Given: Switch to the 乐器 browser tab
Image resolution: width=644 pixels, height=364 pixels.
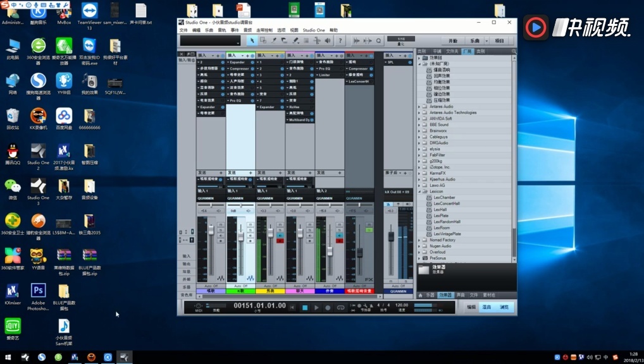Looking at the screenshot, I should [430, 295].
